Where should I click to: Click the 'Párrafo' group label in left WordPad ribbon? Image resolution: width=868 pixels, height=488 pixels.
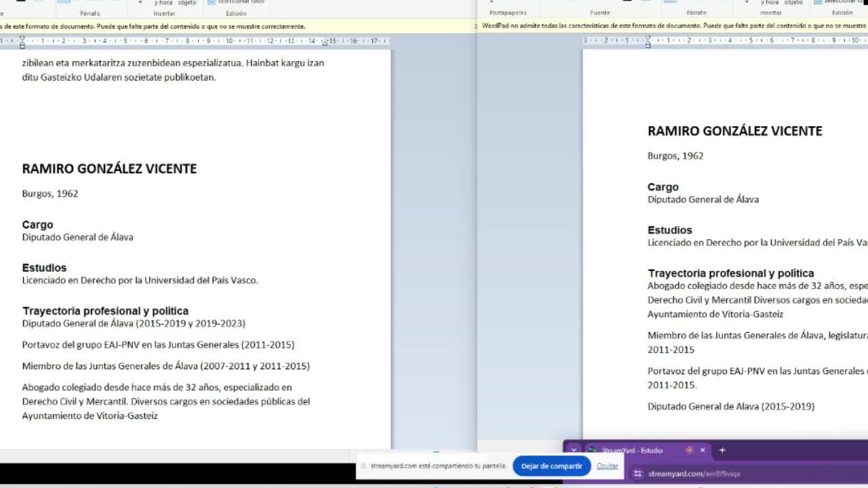point(90,13)
